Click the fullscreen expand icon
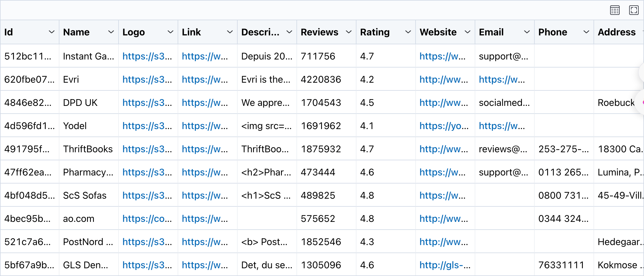 (634, 10)
